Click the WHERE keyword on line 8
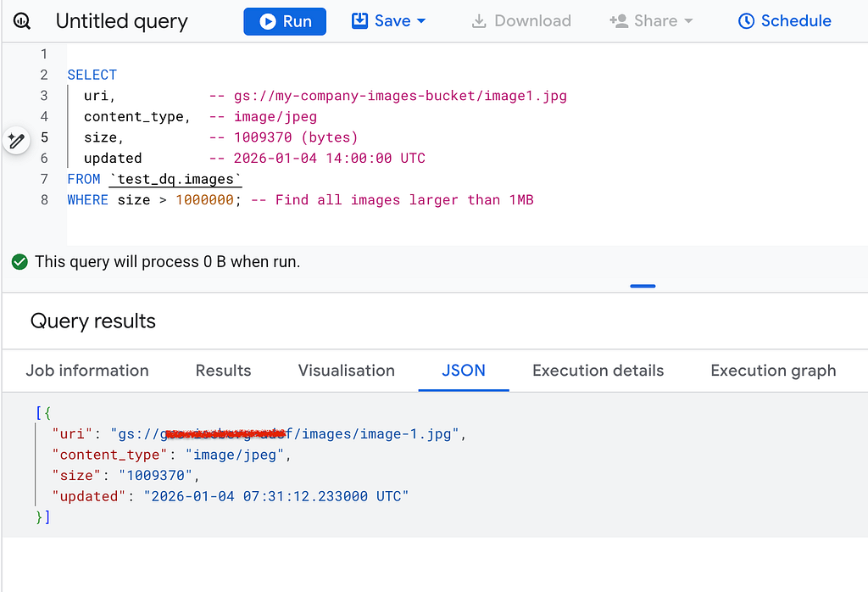This screenshot has width=868, height=592. click(x=87, y=200)
